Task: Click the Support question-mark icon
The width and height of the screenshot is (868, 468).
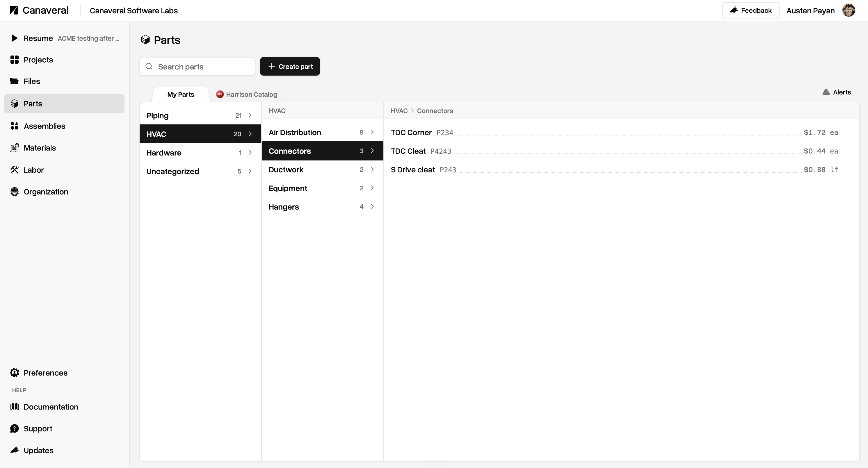Action: click(x=14, y=428)
